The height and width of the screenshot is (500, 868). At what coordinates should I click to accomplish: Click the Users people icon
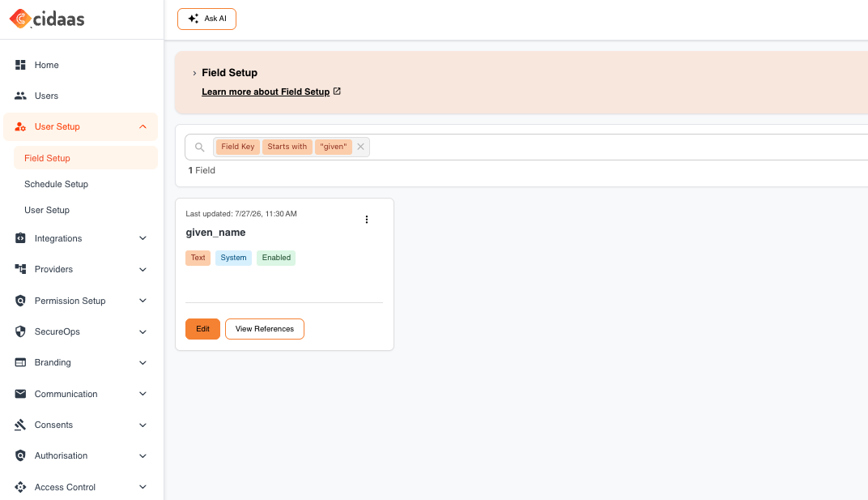tap(20, 96)
